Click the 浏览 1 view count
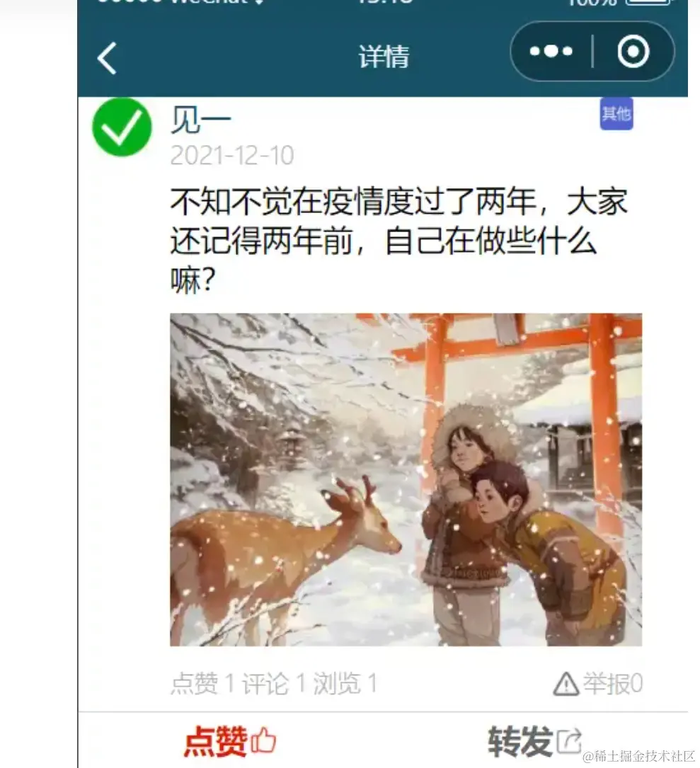Screen dimensions: 700x768 (x=345, y=683)
